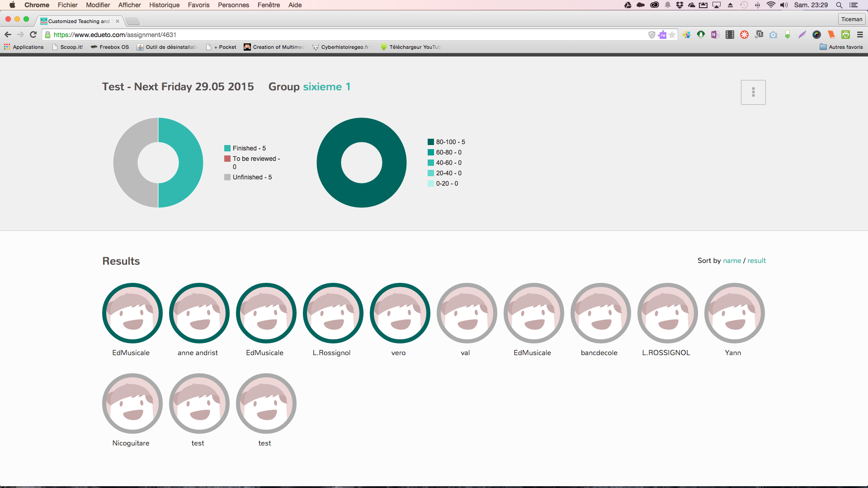Open the Historique menu
868x488 pixels.
tap(164, 5)
